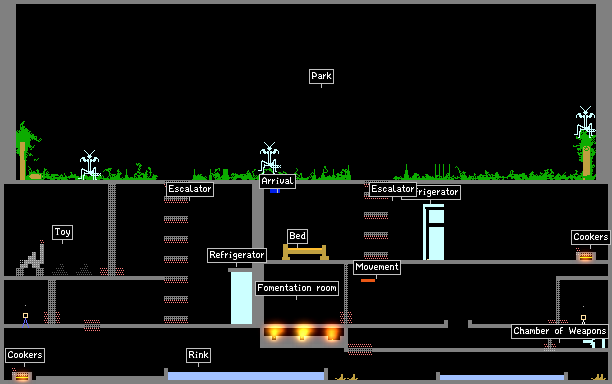This screenshot has width=612, height=384.
Task: Select the orange Movement indicator bar
Action: tap(368, 280)
